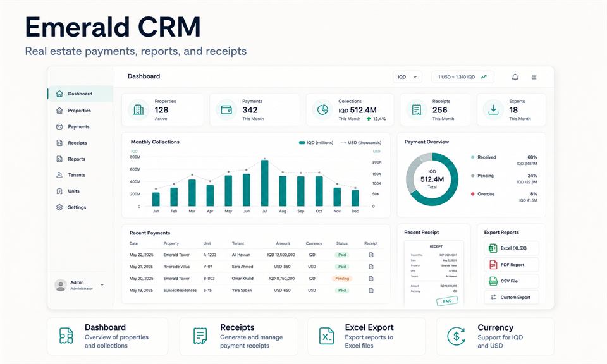This screenshot has height=364, width=607.
Task: Click the Receipts document icon in stat card
Action: [x=417, y=110]
